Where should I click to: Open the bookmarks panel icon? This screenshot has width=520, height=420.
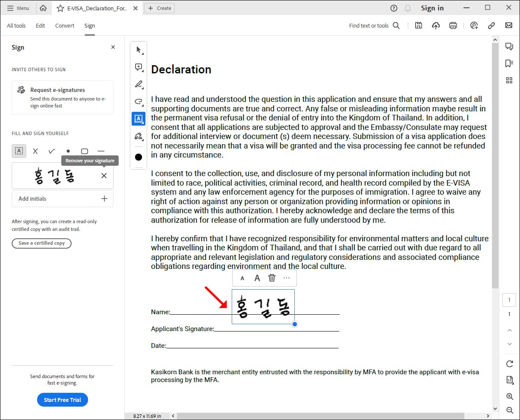pyautogui.click(x=509, y=63)
